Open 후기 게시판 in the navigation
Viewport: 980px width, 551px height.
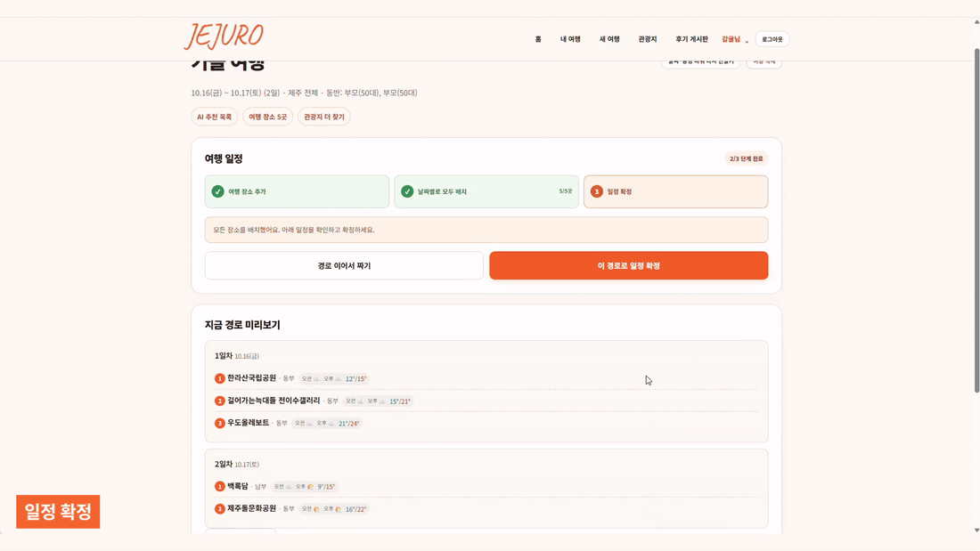691,39
